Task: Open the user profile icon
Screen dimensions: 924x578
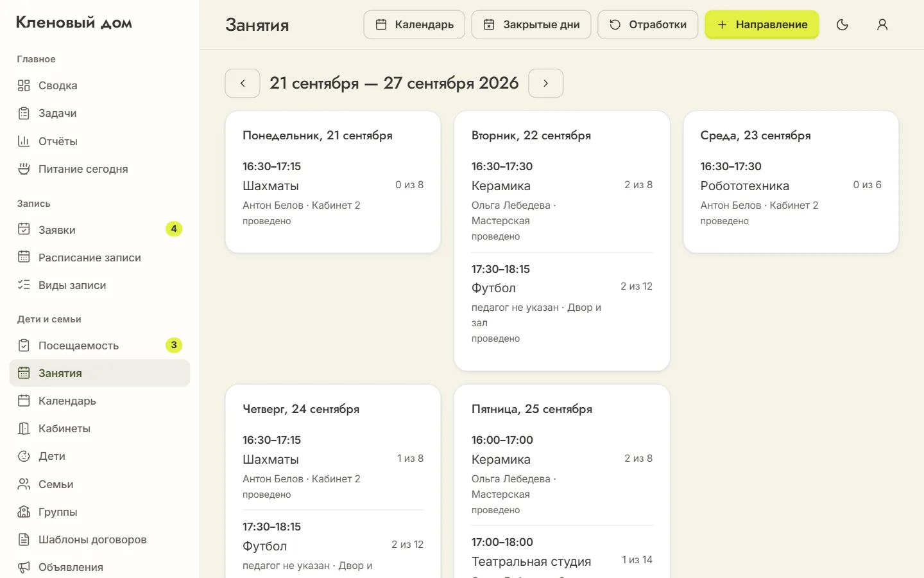Action: (882, 24)
